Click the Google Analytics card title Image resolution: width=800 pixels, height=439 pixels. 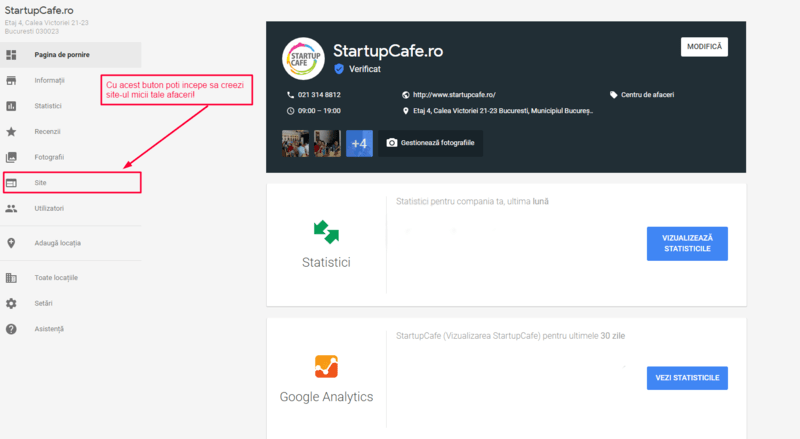(327, 397)
